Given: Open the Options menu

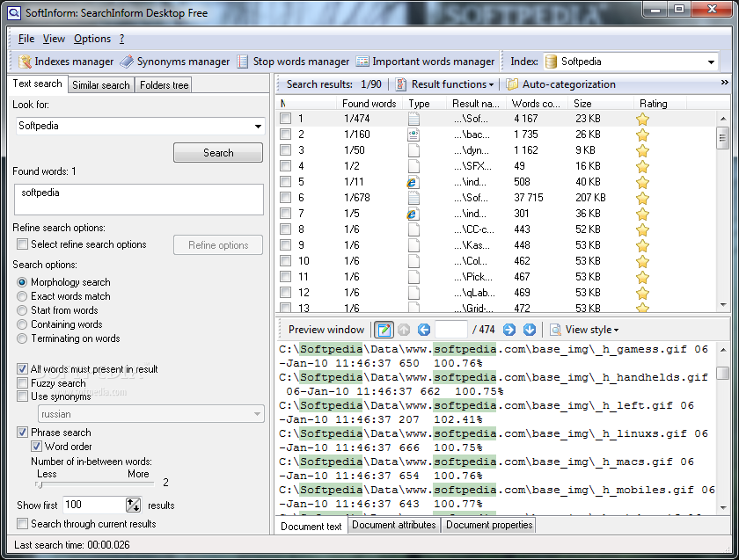Looking at the screenshot, I should [92, 39].
